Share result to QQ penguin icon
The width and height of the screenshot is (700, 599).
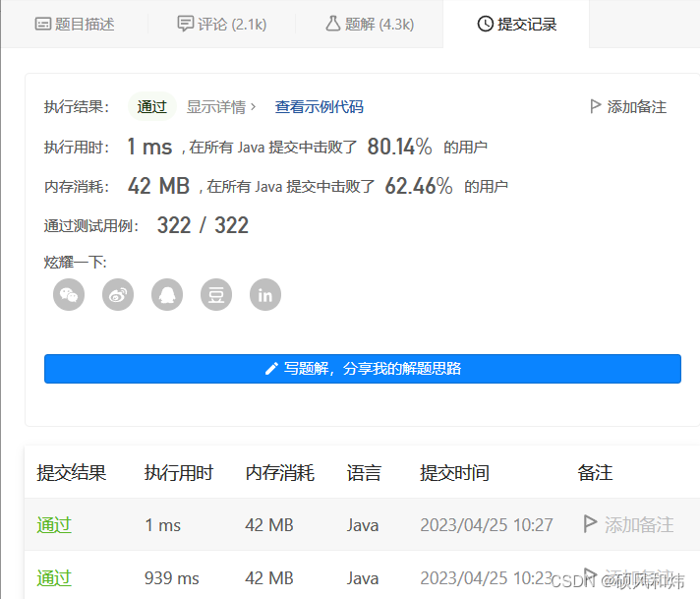point(167,295)
